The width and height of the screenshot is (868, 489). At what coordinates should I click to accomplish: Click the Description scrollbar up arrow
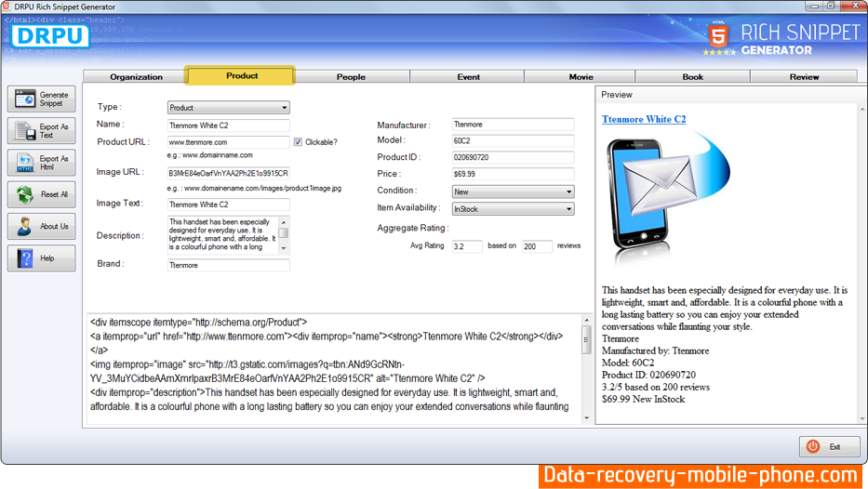click(284, 222)
